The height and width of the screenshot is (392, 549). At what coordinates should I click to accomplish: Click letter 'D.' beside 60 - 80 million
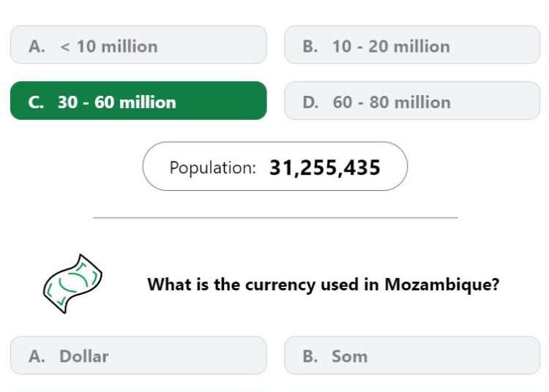tap(310, 102)
